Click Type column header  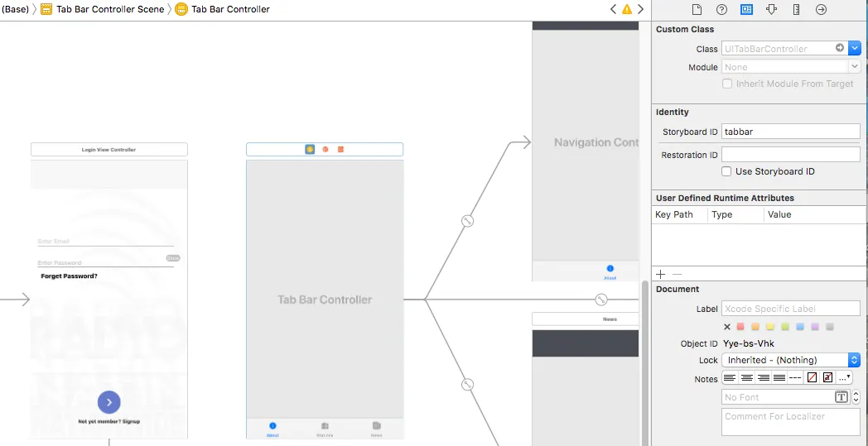(x=735, y=214)
